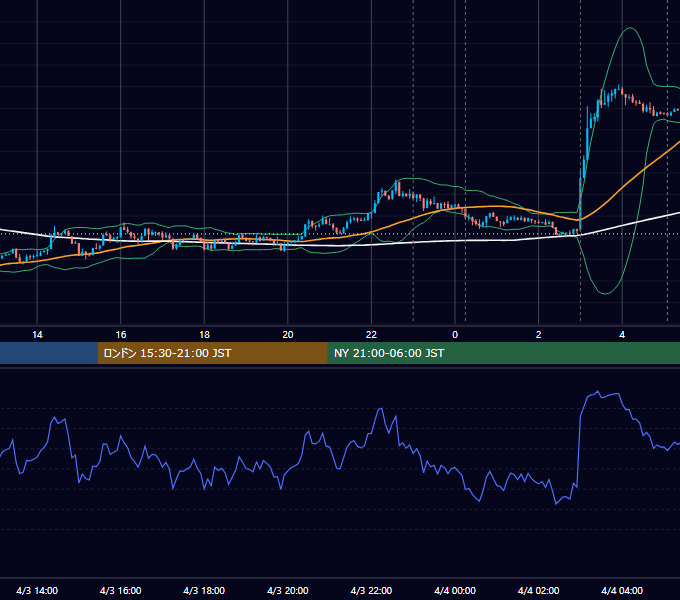
Task: Click the lower Bollinger band trough near 3:30
Action: [x=605, y=293]
